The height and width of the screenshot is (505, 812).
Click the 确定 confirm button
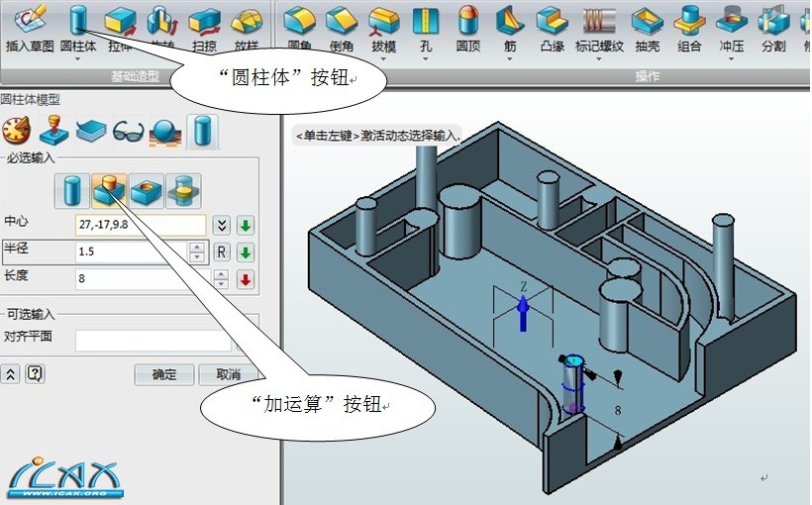(164, 374)
